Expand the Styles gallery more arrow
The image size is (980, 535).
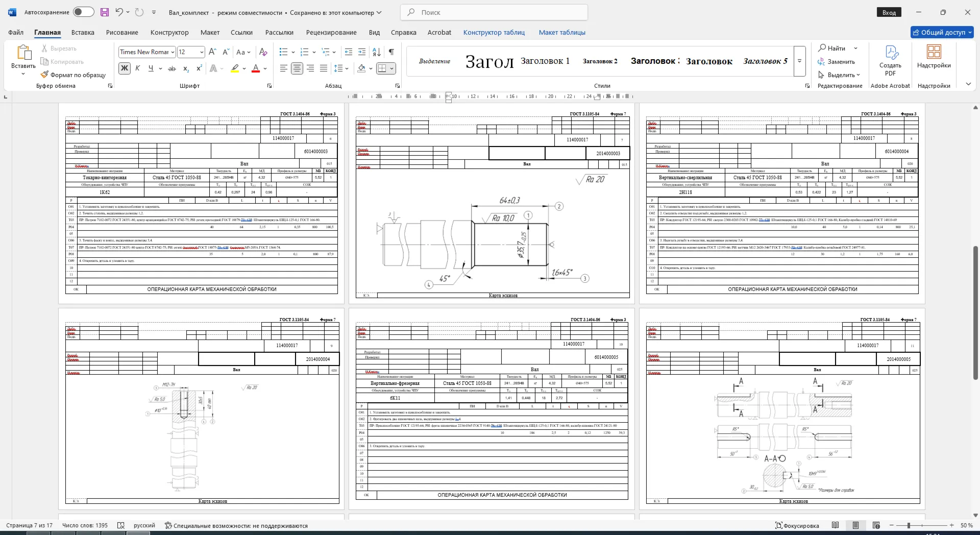[x=800, y=61]
